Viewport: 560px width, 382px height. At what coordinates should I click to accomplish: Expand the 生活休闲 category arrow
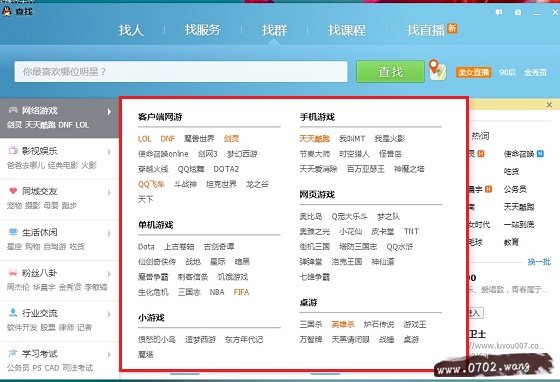tap(109, 233)
